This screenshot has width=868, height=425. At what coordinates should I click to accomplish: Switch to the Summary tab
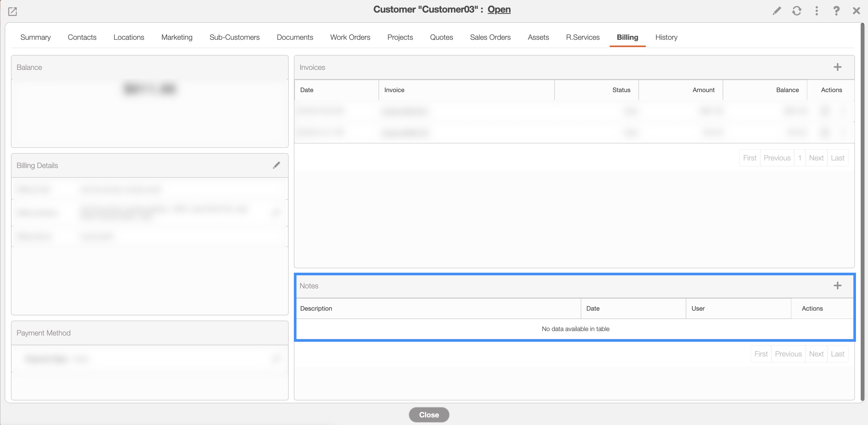pyautogui.click(x=35, y=37)
